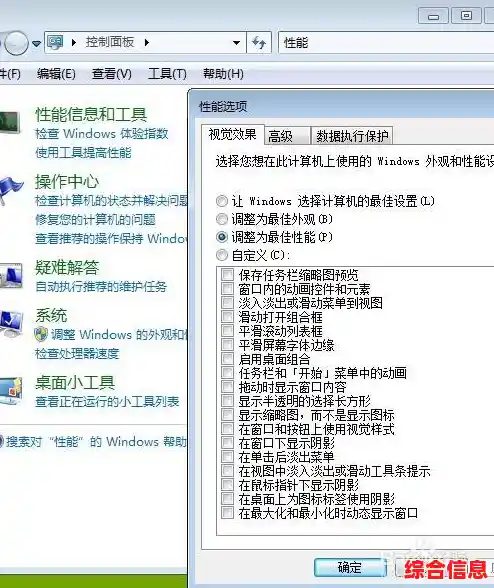Open the 工具(T) menu
The width and height of the screenshot is (494, 588).
(167, 74)
